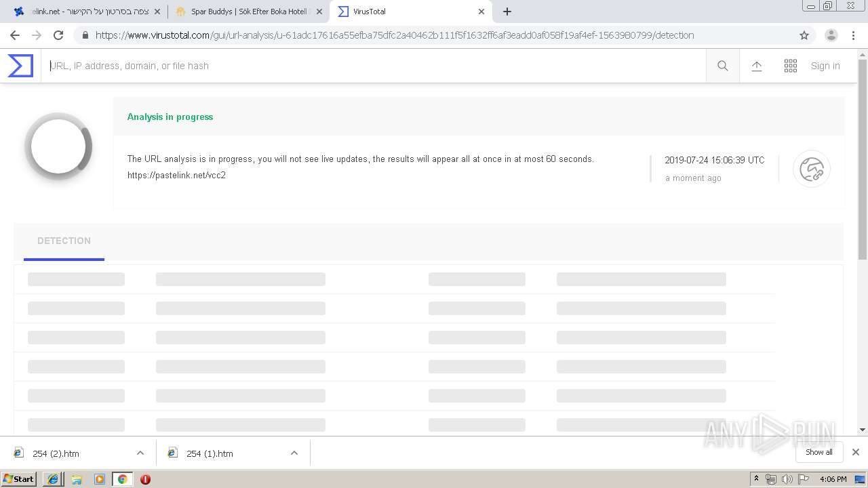Click the scrollbar down arrow
This screenshot has height=488, width=868.
click(863, 430)
